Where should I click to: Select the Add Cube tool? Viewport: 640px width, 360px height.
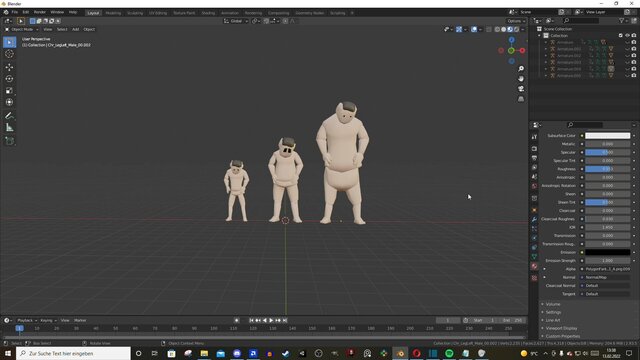click(9, 141)
